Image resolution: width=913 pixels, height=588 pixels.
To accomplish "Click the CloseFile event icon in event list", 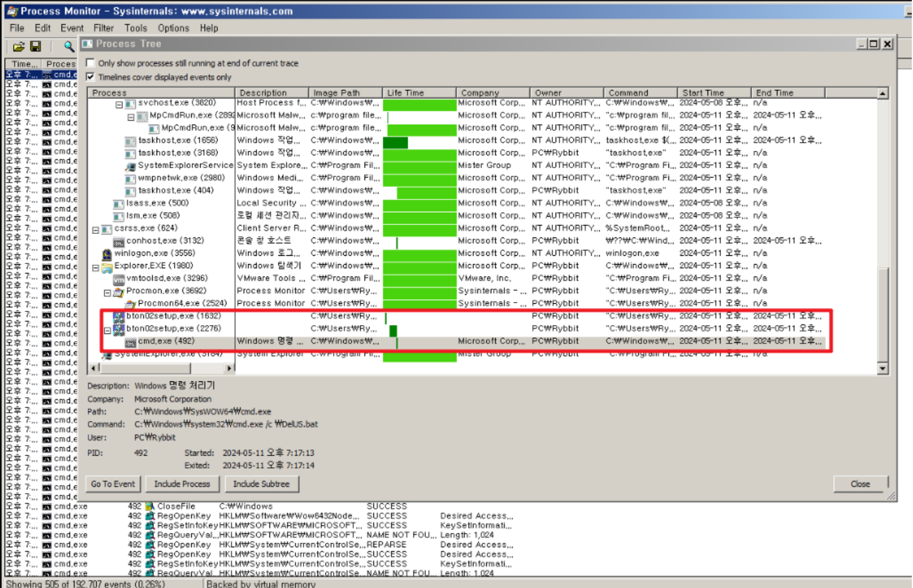I will (x=150, y=506).
